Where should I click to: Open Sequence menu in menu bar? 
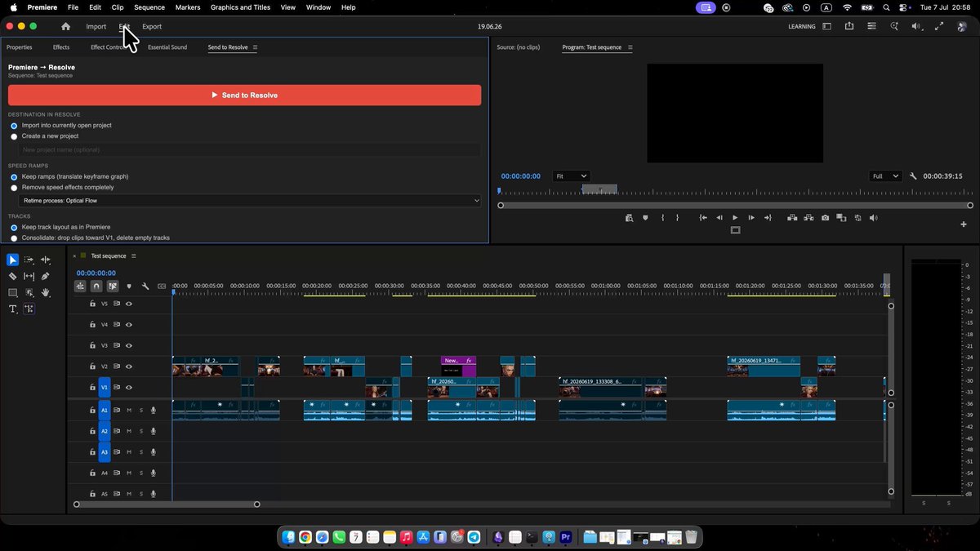149,7
